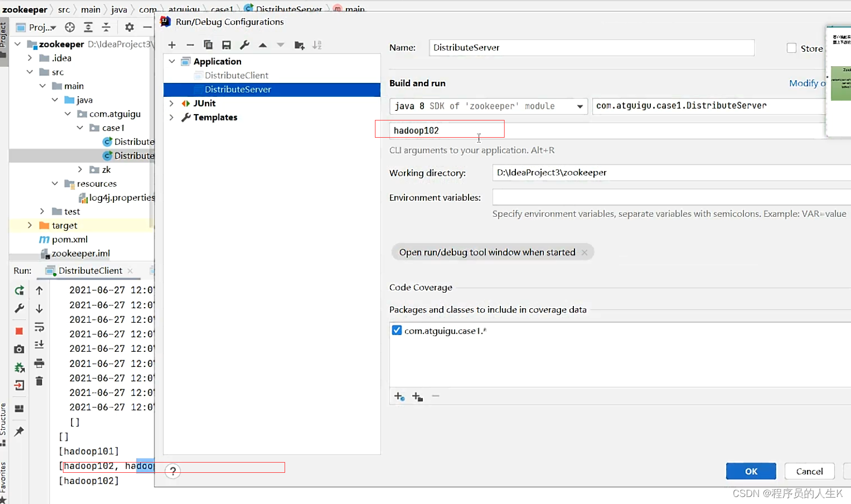Expand the Templates tree node

[x=172, y=117]
